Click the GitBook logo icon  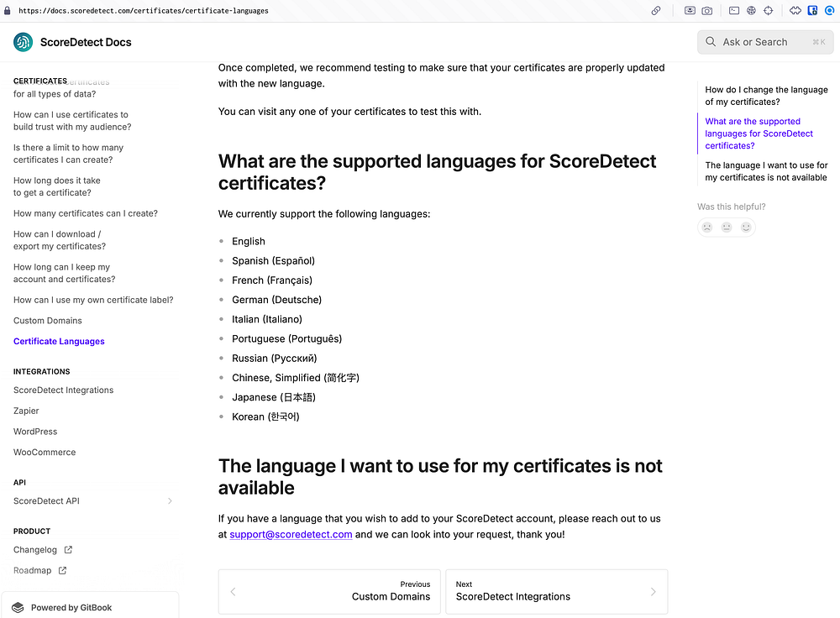(18, 607)
